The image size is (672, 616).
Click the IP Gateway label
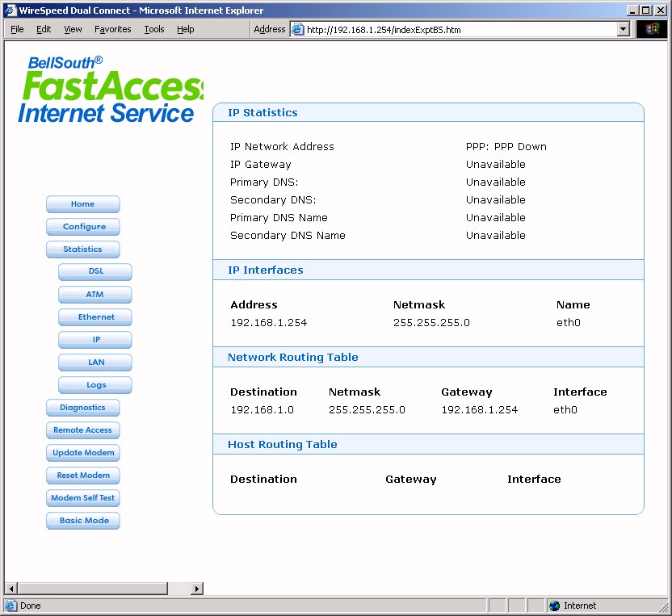point(261,165)
